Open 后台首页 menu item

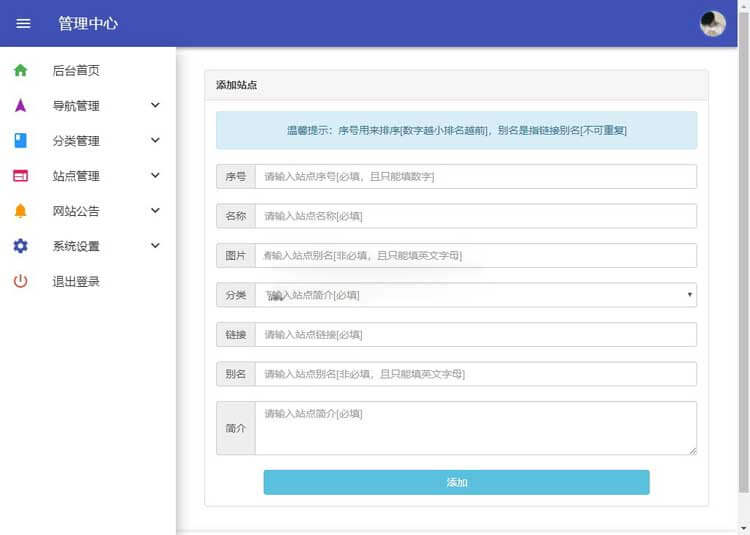tap(76, 71)
